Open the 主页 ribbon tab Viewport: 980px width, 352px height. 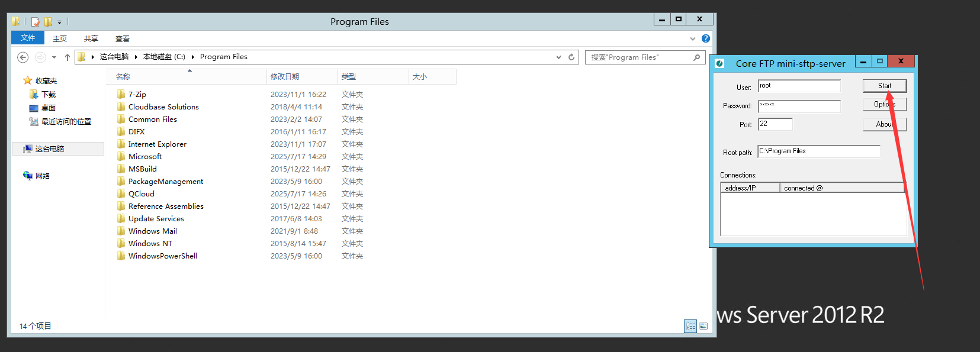[60, 38]
